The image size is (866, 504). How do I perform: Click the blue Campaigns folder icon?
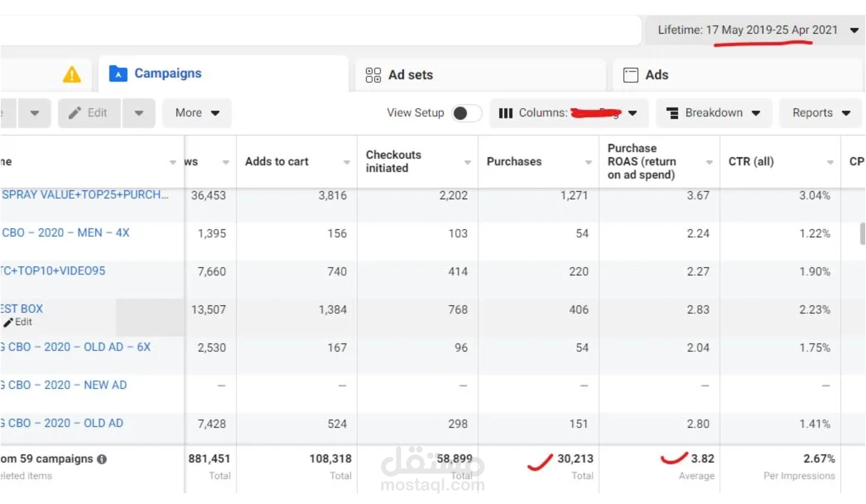(118, 74)
